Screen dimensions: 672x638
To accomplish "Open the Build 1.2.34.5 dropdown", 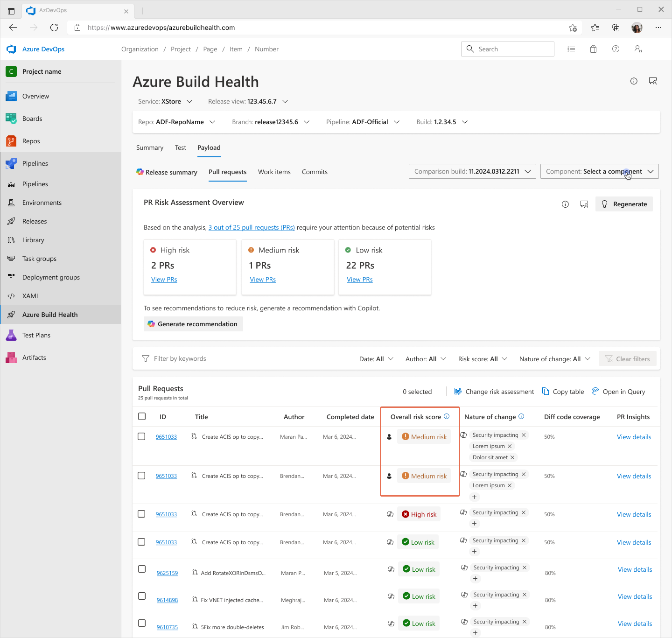I will pyautogui.click(x=442, y=122).
